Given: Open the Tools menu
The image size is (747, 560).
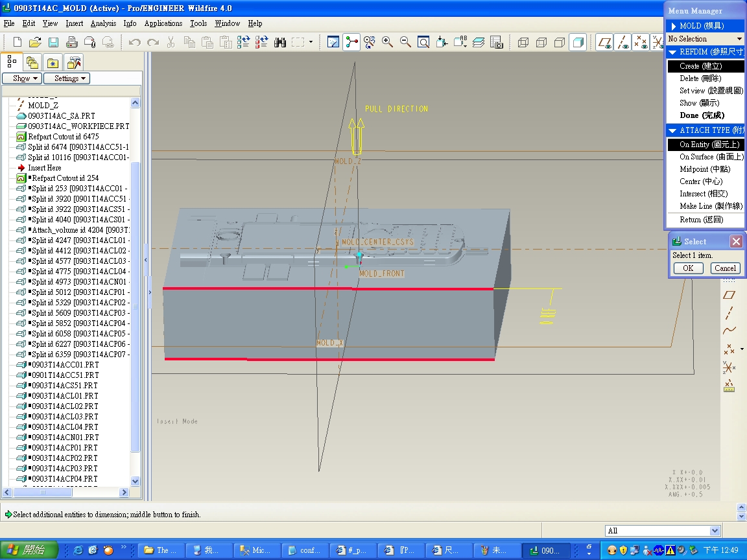Looking at the screenshot, I should pos(198,23).
